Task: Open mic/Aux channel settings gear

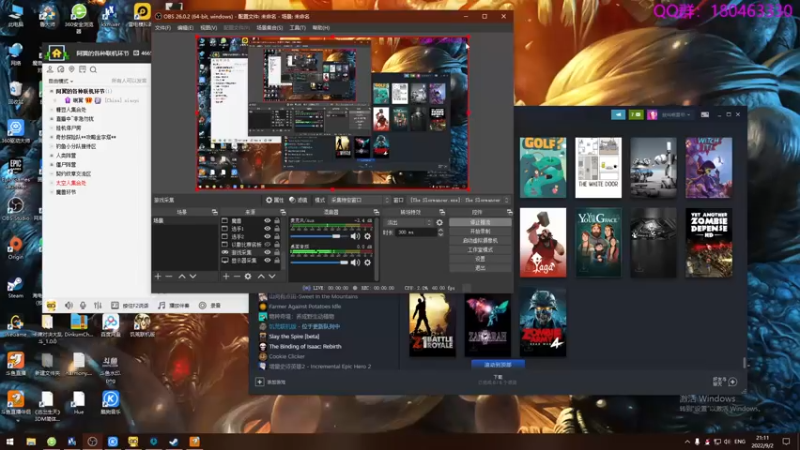Action: (367, 236)
